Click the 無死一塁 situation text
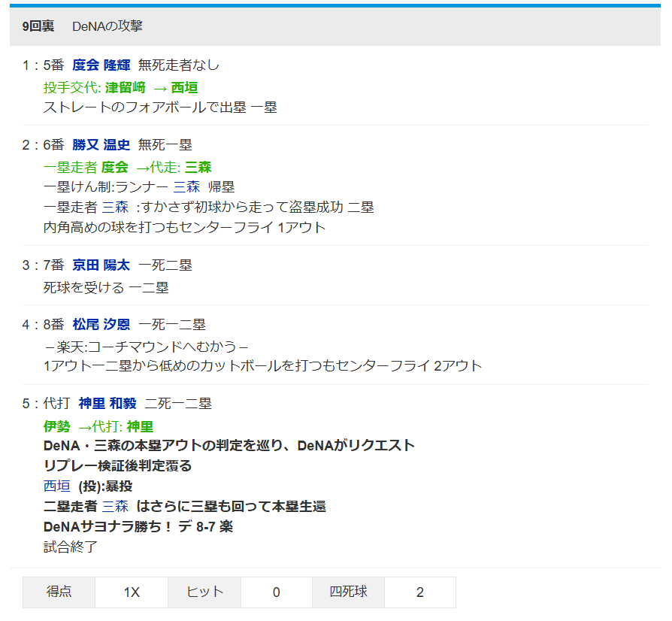672x621 pixels. 165,145
